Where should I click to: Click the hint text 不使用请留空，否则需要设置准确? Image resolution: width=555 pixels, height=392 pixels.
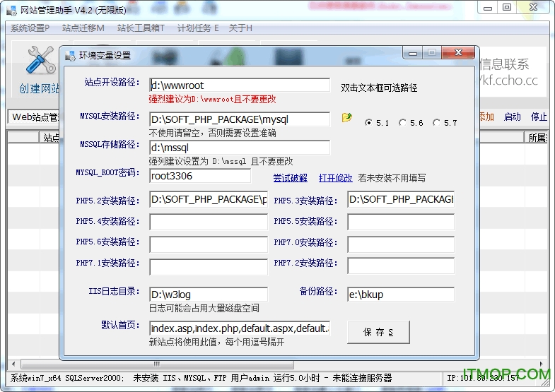212,133
